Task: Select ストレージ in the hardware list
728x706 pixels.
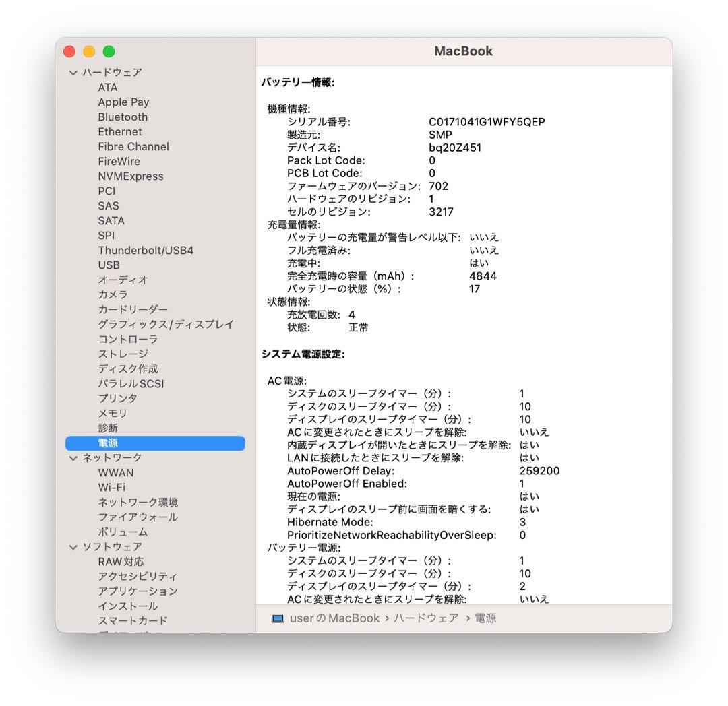Action: 121,354
